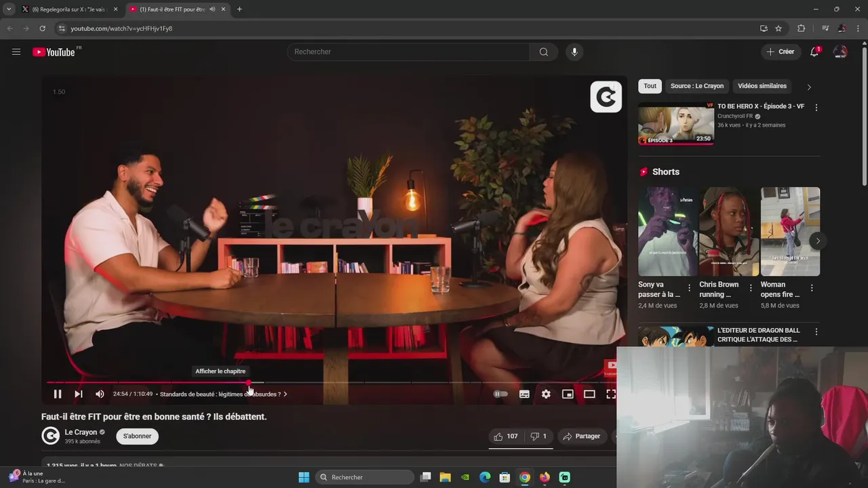Screen dimensions: 868x488
Task: Open the TO BE HERO X video title
Action: tap(761, 106)
